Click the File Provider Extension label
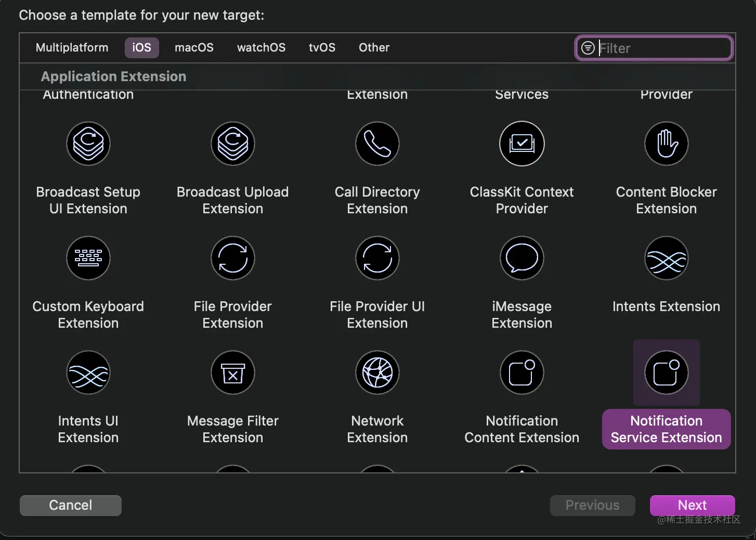Image resolution: width=756 pixels, height=540 pixels. pos(233,315)
